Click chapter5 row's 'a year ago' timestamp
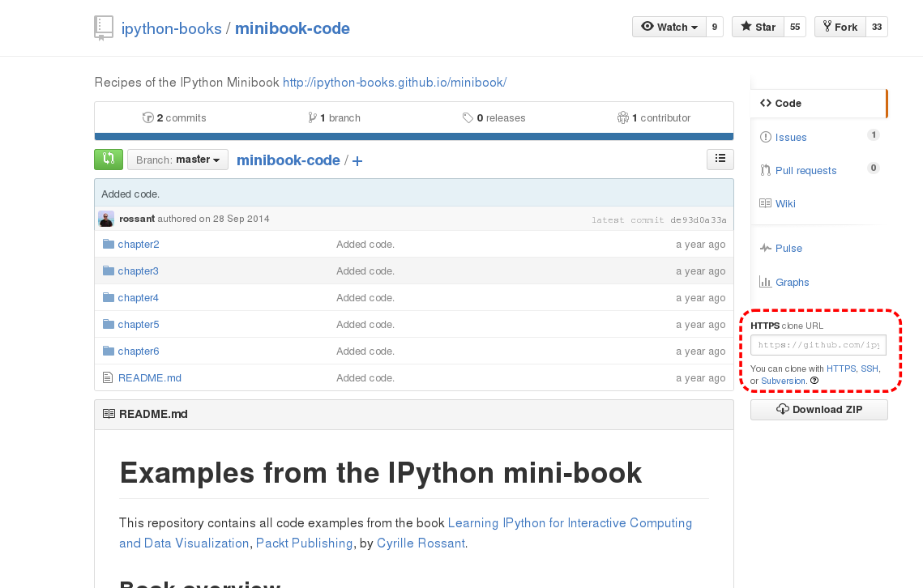The image size is (923, 588). pyautogui.click(x=700, y=324)
